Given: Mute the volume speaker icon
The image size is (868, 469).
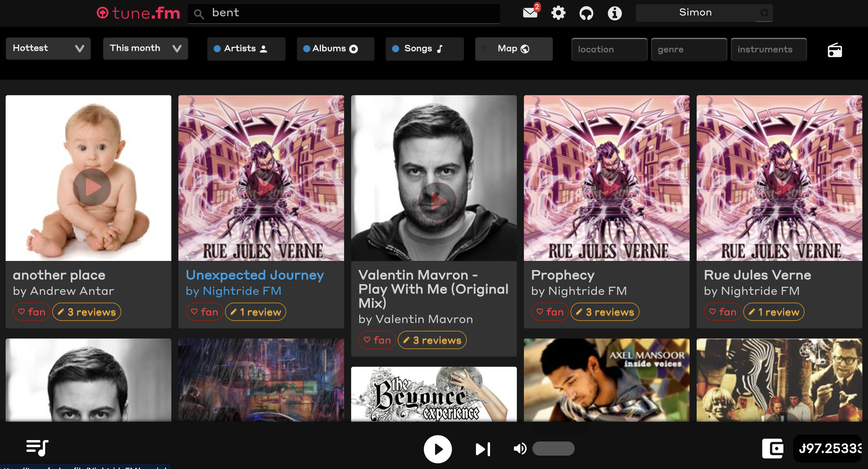Looking at the screenshot, I should click(x=520, y=449).
